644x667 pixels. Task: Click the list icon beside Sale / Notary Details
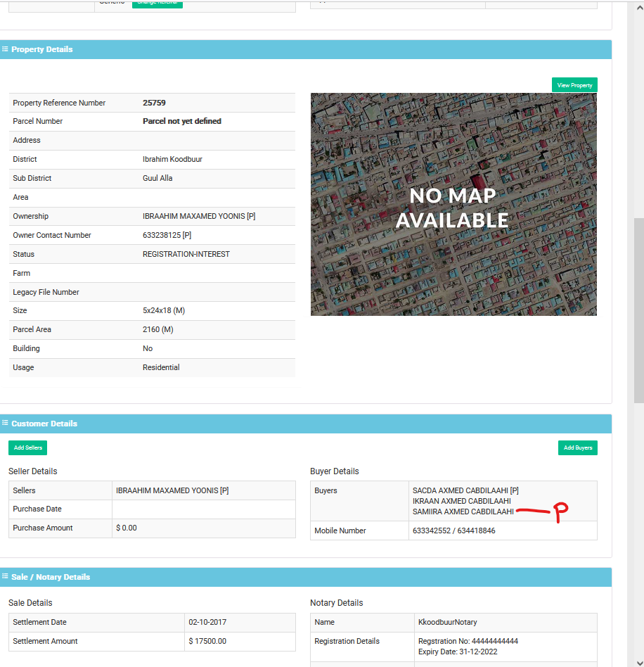[5, 576]
